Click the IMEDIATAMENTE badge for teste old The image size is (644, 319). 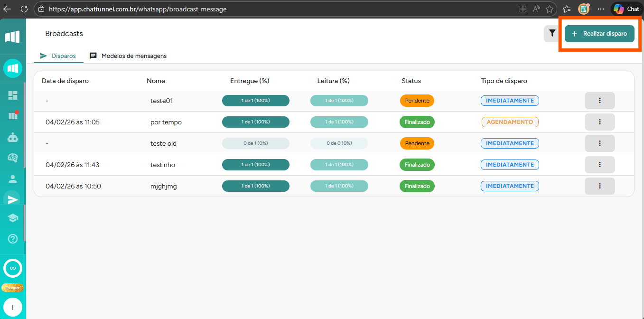coord(510,143)
